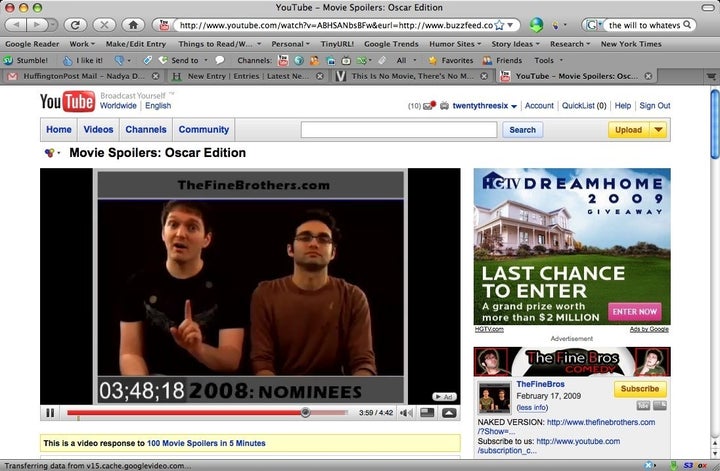Mute the video with the speaker icon

coord(405,413)
